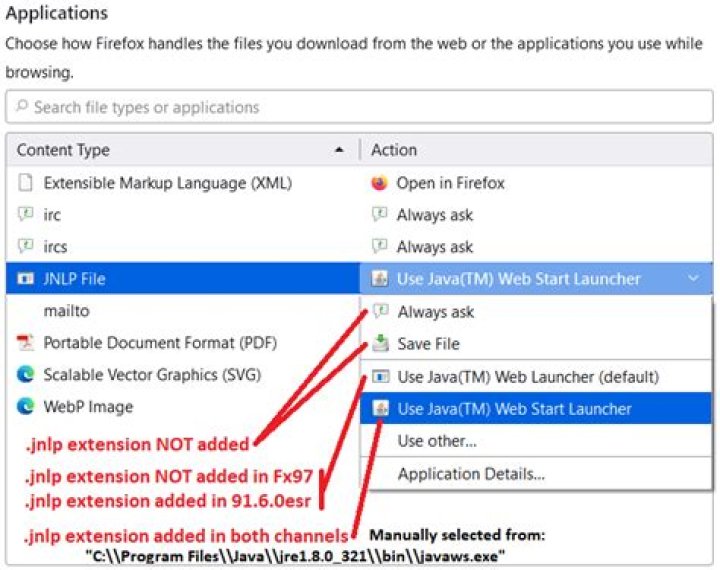The width and height of the screenshot is (720, 570).
Task: Click the irc content type icon
Action: coord(26,215)
